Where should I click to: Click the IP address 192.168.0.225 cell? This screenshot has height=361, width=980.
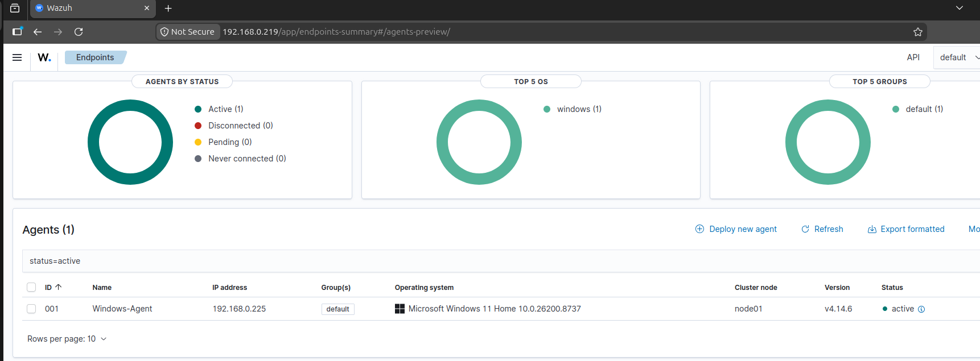tap(239, 309)
